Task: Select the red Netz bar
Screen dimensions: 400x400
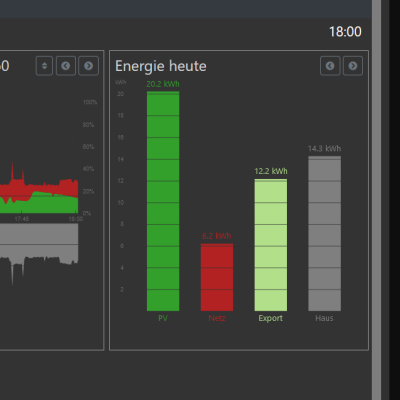Action: pyautogui.click(x=217, y=277)
